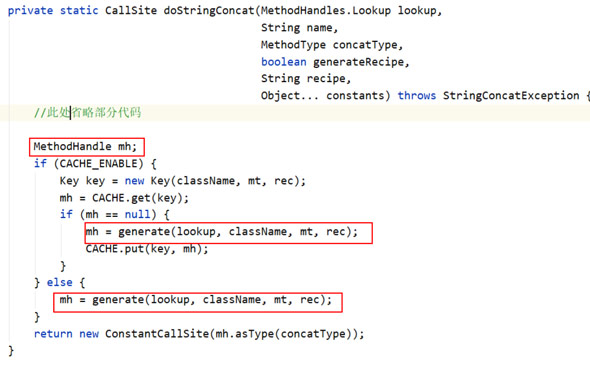Viewport: 590px width, 365px height.
Task: Click the CACHE.put(key, mh) statement
Action: [147, 249]
